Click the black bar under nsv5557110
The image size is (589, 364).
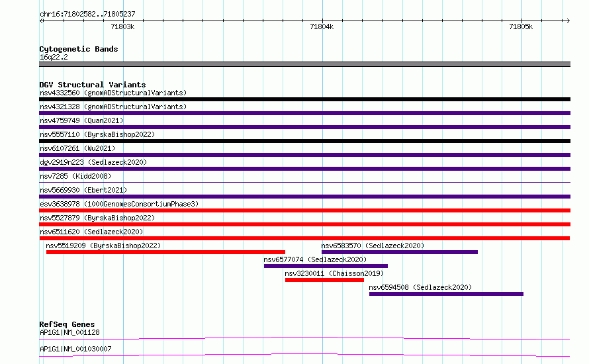304,141
